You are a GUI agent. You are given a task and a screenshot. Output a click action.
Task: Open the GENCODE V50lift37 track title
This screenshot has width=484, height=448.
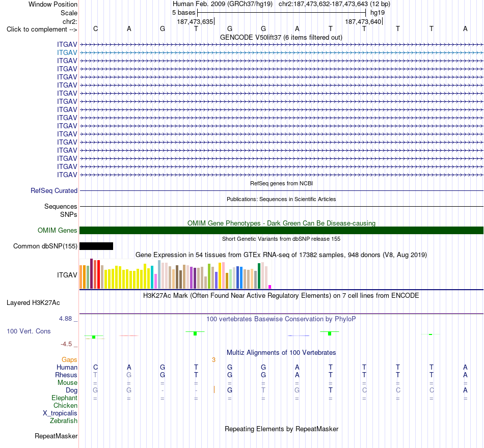pos(281,37)
